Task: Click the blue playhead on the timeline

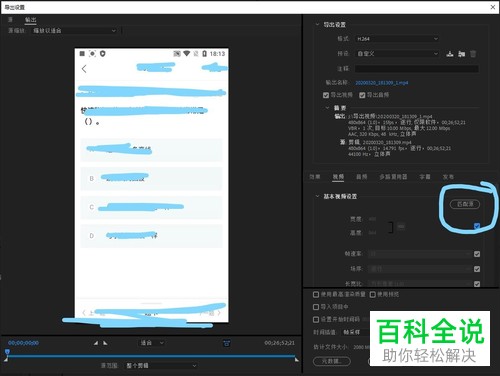Action: (x=7, y=352)
